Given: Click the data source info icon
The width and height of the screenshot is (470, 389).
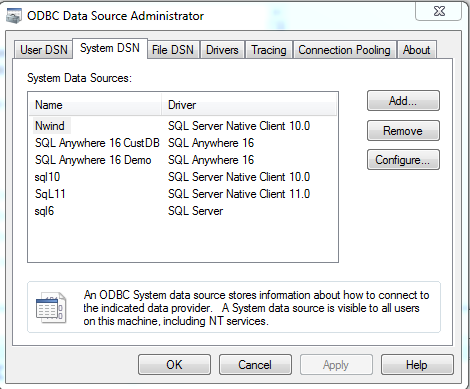Looking at the screenshot, I should coord(51,307).
